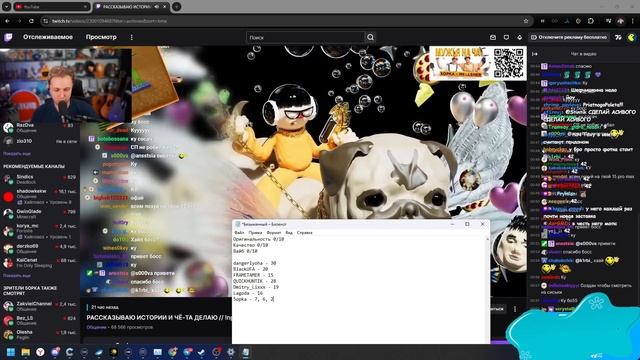Open Settings gear from the taskbar
Image resolution: width=640 pixels, height=360 pixels.
tap(231, 352)
